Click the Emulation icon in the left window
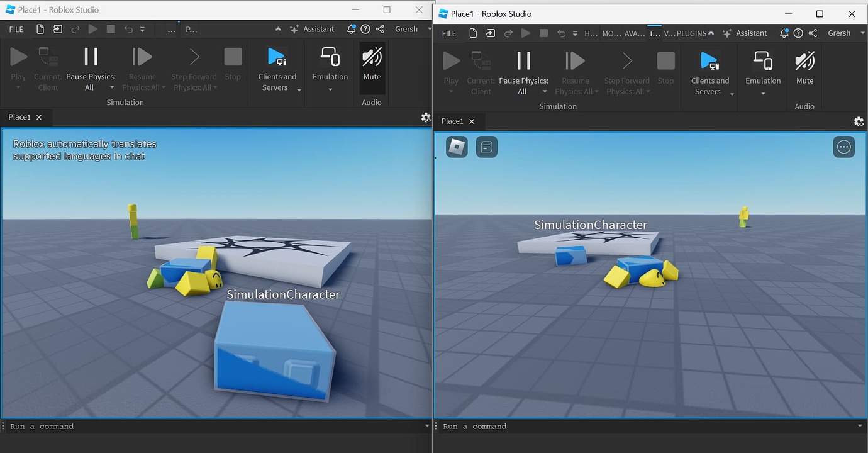 tap(330, 60)
